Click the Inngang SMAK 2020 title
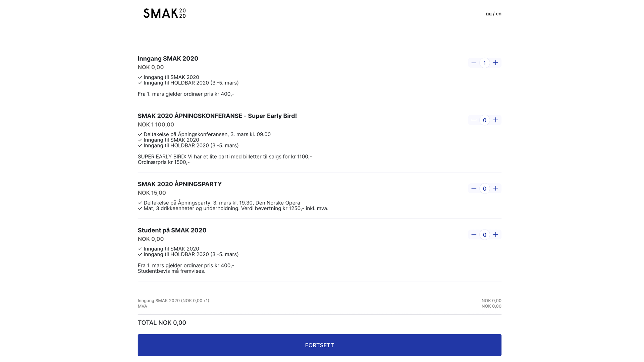The height and width of the screenshot is (362, 644). 168,59
